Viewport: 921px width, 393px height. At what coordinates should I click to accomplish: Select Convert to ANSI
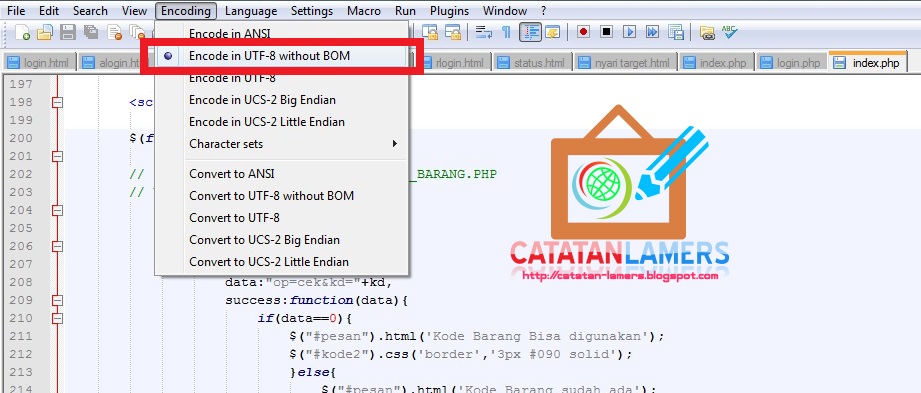[x=281, y=174]
